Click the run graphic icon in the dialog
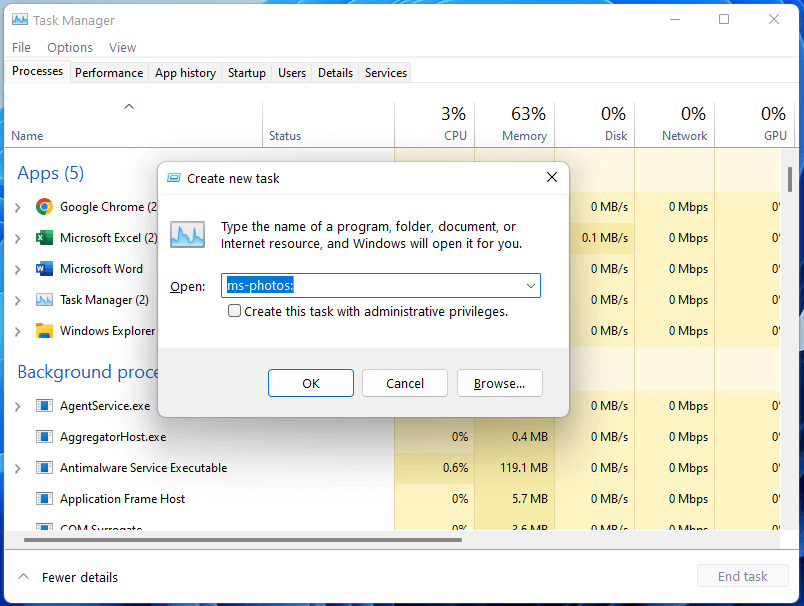Viewport: 804px width, 606px height. tap(188, 234)
